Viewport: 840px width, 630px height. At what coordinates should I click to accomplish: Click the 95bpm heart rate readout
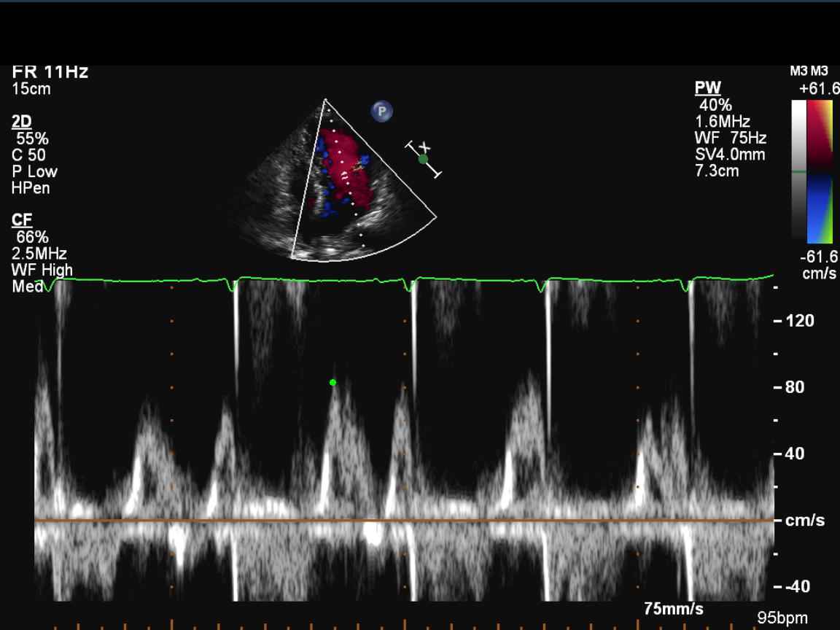tap(782, 618)
